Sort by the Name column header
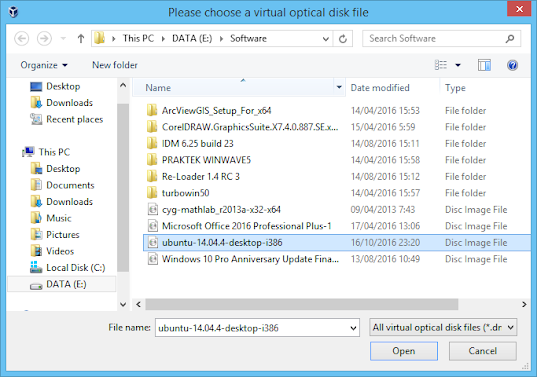This screenshot has height=377, width=537. tap(233, 88)
